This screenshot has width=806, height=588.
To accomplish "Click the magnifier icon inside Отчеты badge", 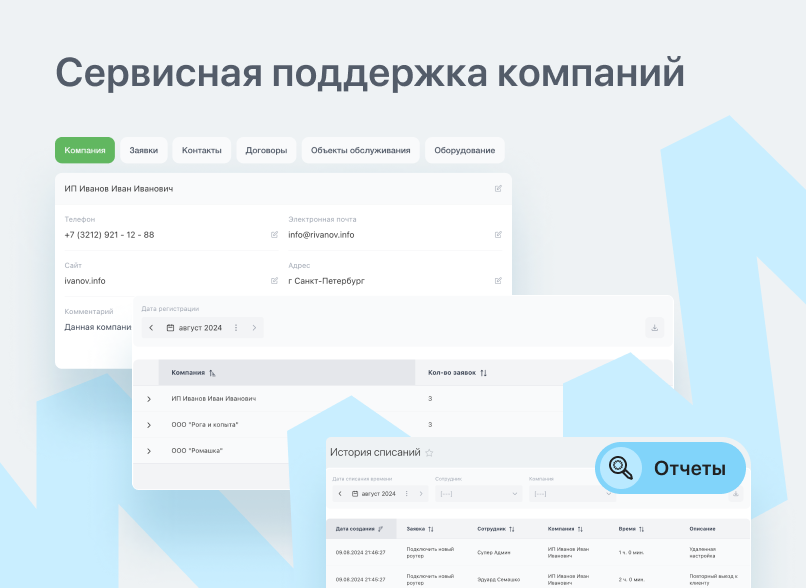I will 620,465.
